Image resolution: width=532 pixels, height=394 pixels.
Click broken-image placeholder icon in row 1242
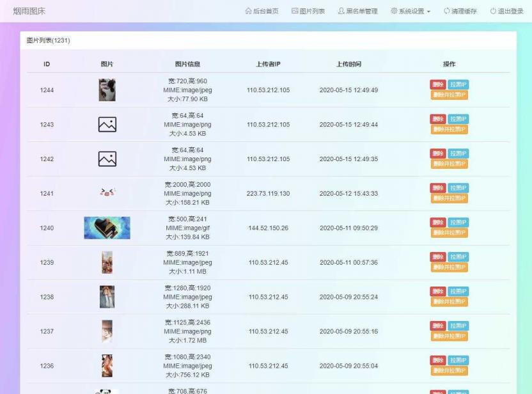coord(106,159)
